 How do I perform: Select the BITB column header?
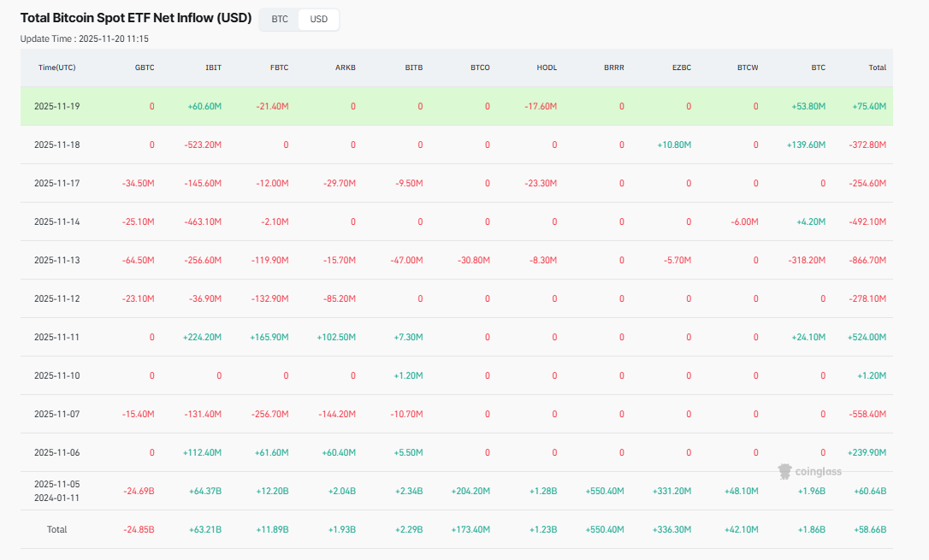tap(413, 68)
